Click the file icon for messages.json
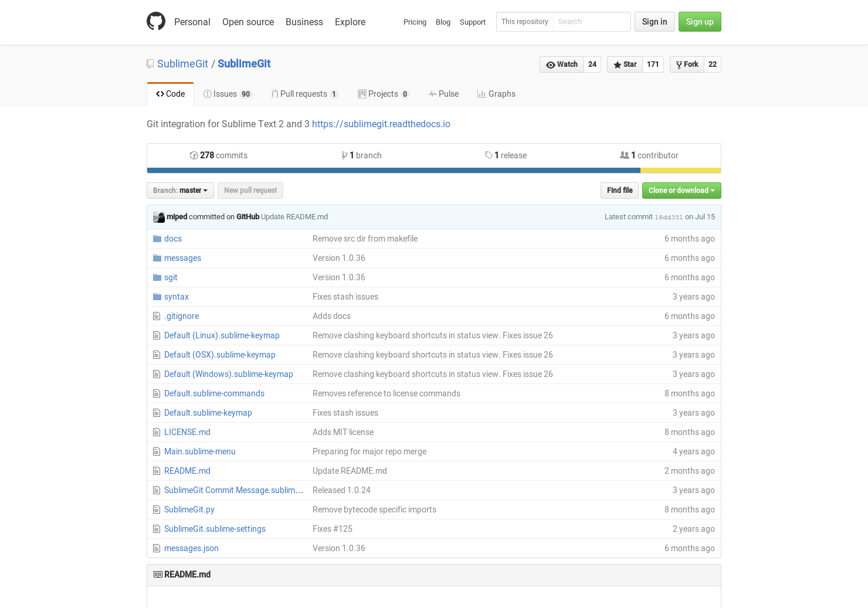The image size is (868, 608). click(x=157, y=548)
